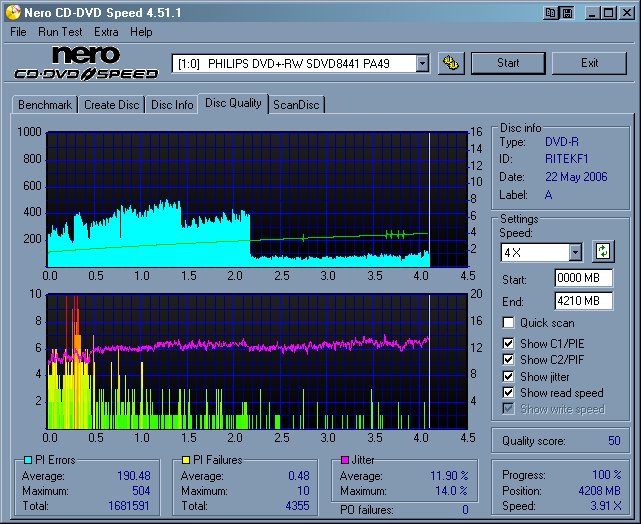Open the Help menu
This screenshot has height=524, width=641.
pos(141,32)
